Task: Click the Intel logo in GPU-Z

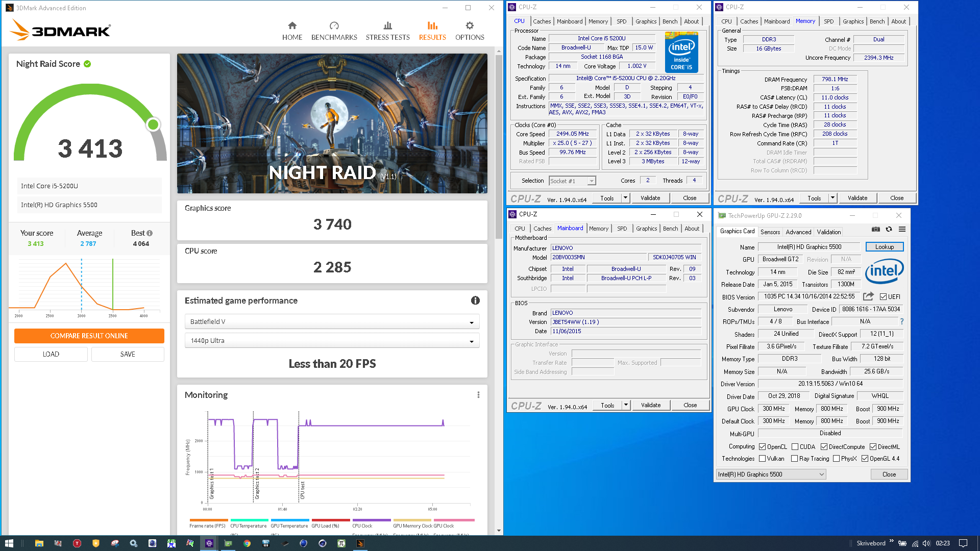Action: pyautogui.click(x=885, y=271)
